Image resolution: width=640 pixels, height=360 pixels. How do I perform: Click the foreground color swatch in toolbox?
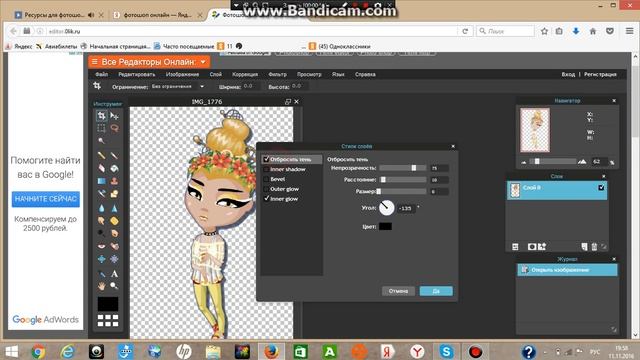pos(108,304)
